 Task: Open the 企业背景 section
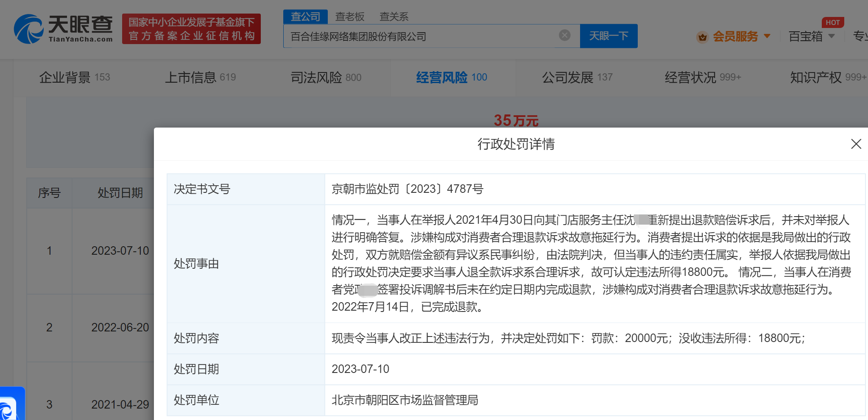pyautogui.click(x=74, y=77)
